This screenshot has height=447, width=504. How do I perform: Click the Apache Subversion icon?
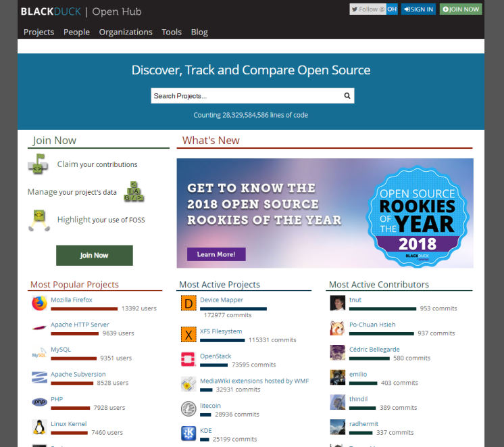(39, 377)
